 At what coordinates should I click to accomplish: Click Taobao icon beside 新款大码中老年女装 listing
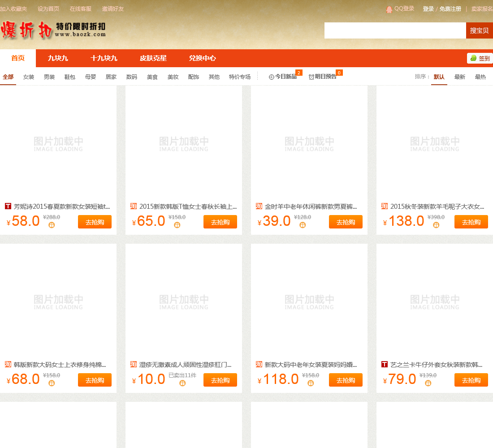tap(259, 364)
